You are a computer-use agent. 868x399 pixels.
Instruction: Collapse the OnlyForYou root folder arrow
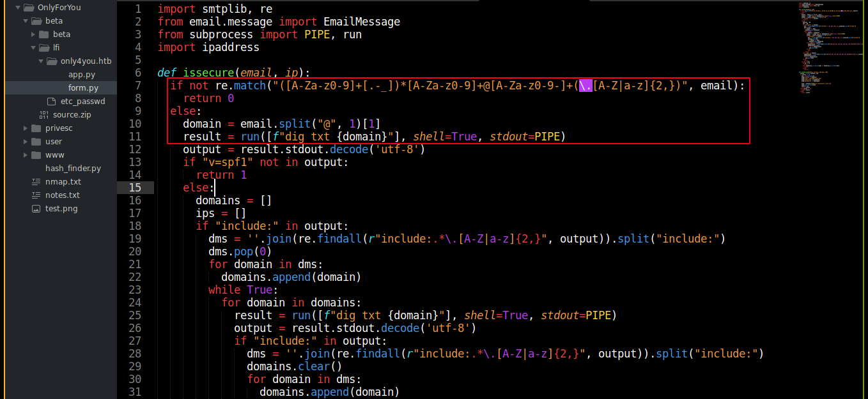click(x=18, y=8)
